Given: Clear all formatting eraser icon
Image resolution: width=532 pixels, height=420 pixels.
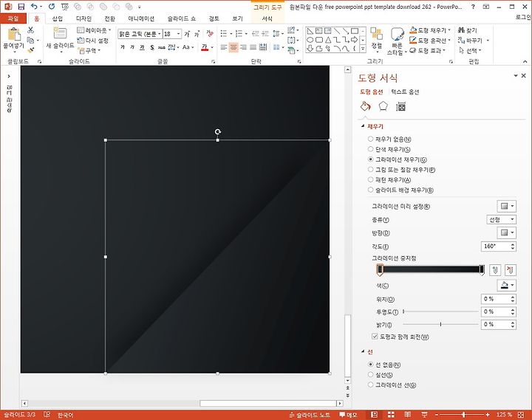Looking at the screenshot, I should [x=210, y=33].
